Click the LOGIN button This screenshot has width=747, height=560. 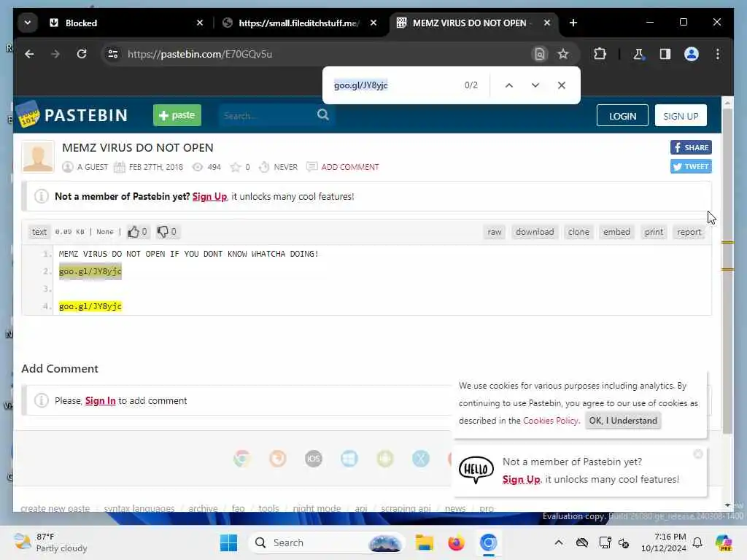click(622, 116)
